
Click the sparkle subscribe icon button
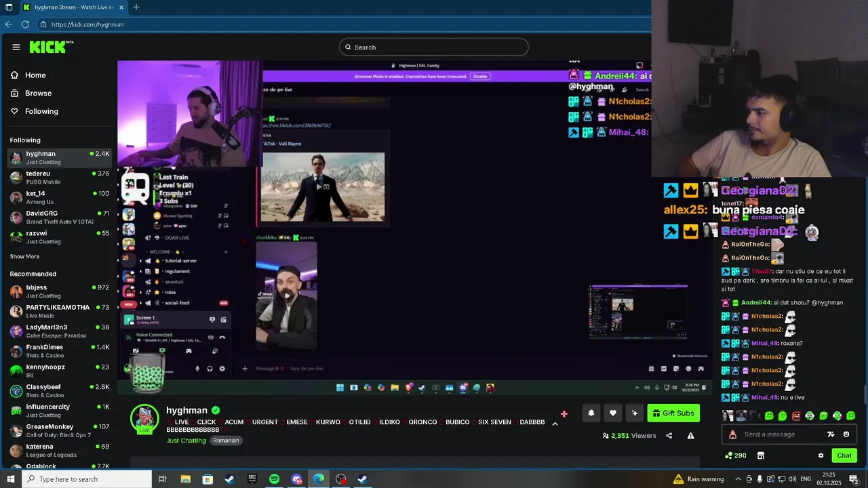click(x=634, y=413)
